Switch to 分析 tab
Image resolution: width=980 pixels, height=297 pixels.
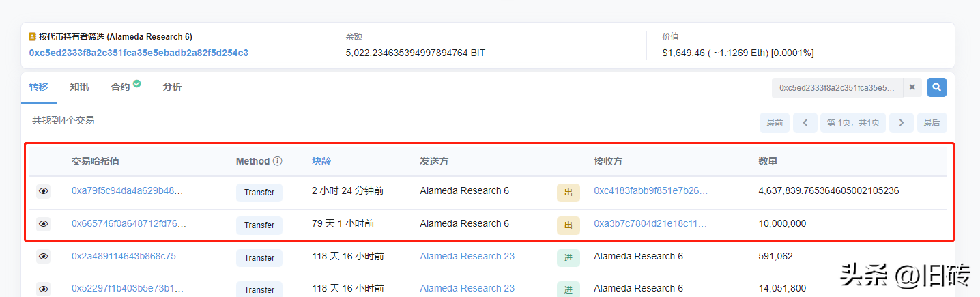172,87
